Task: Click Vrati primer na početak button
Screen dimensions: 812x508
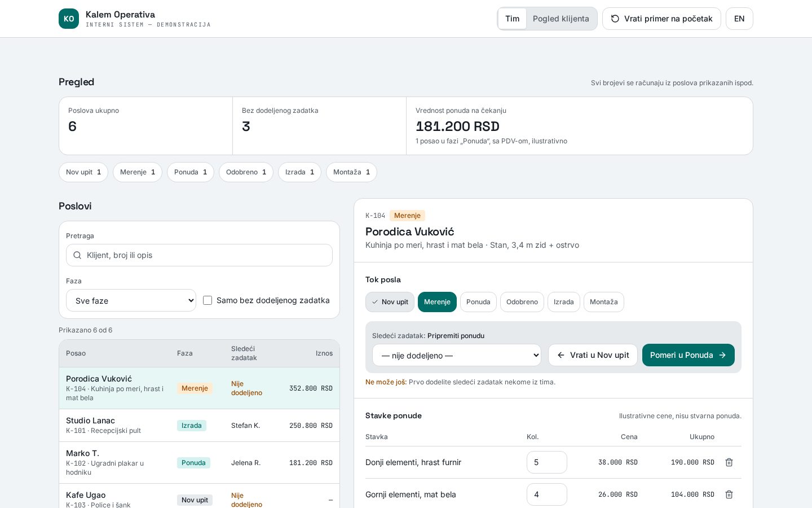Action: pyautogui.click(x=661, y=19)
